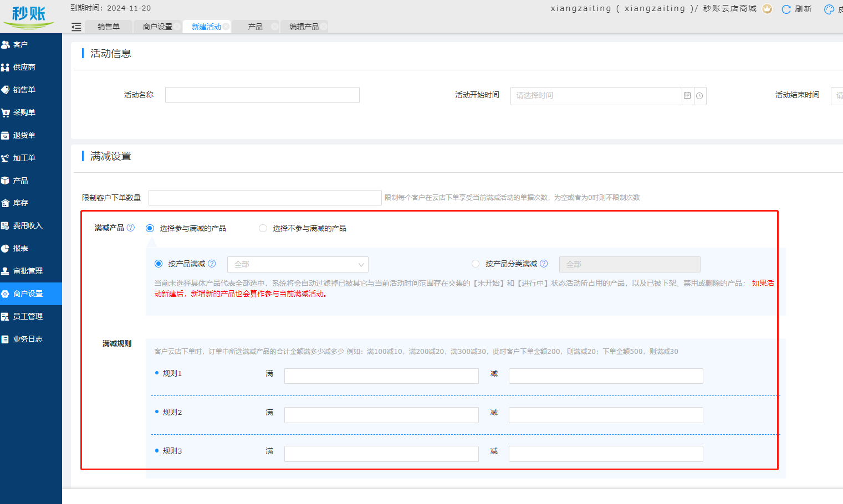Open 库存 in the sidebar
This screenshot has width=843, height=504.
click(31, 203)
